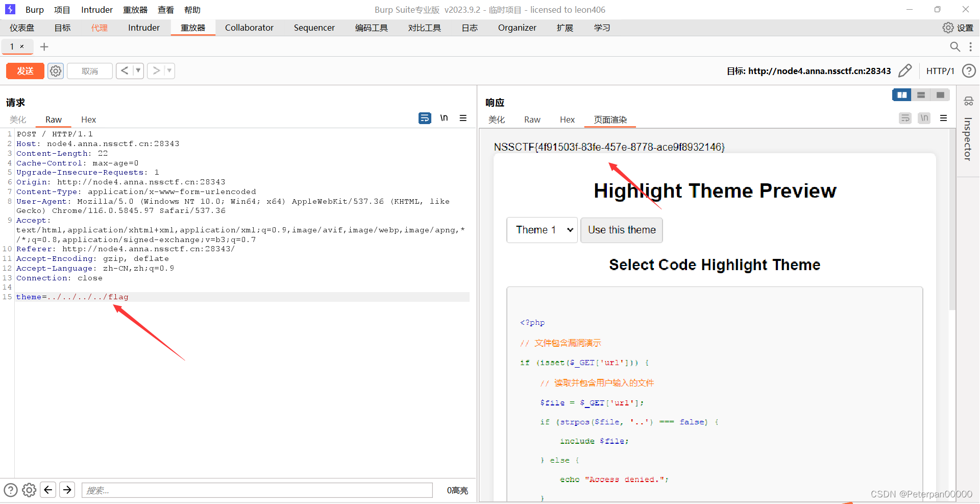This screenshot has height=504, width=980.
Task: Click the 取消 cancel button
Action: [x=90, y=71]
